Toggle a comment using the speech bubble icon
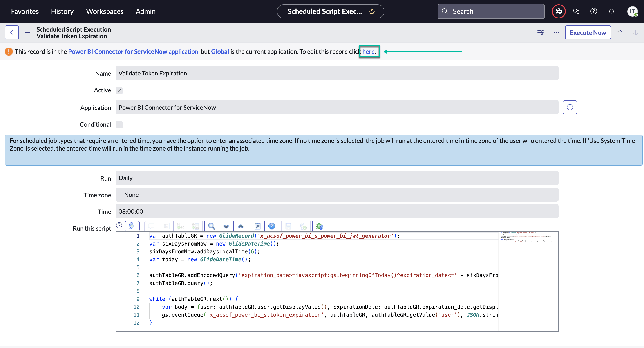This screenshot has width=644, height=348. [x=151, y=226]
